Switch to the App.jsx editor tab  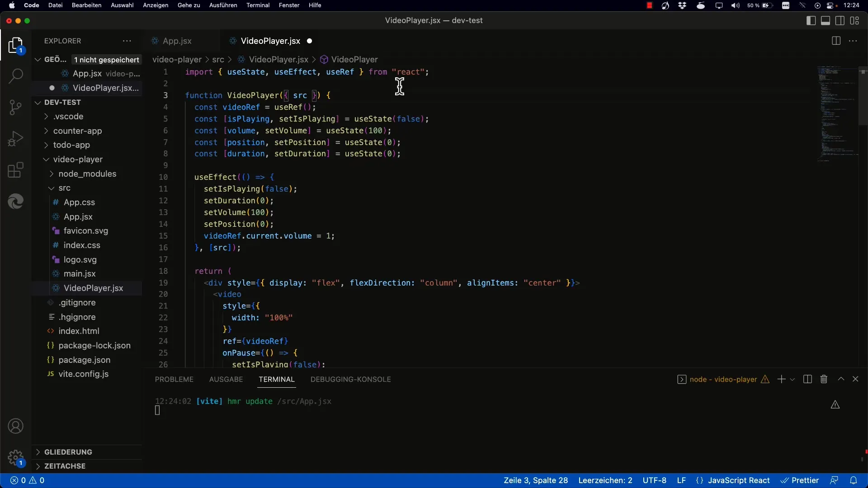pos(177,41)
